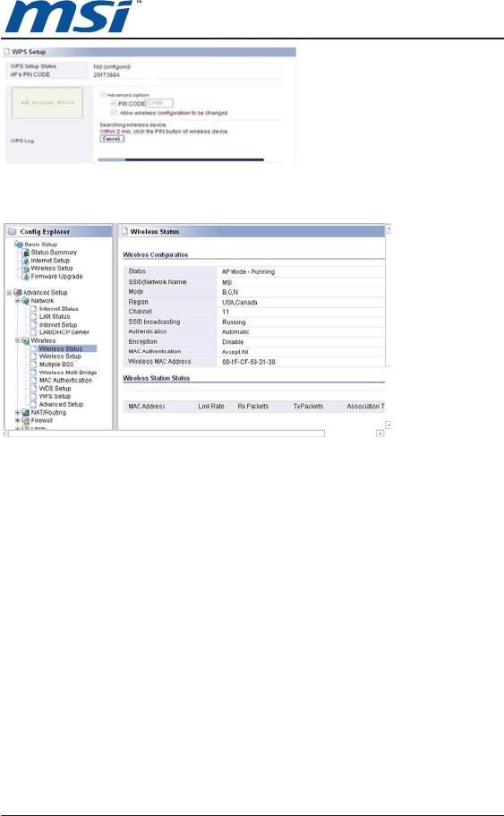The height and width of the screenshot is (816, 504).
Task: Click the WPS search progress bar
Action: coord(181,159)
